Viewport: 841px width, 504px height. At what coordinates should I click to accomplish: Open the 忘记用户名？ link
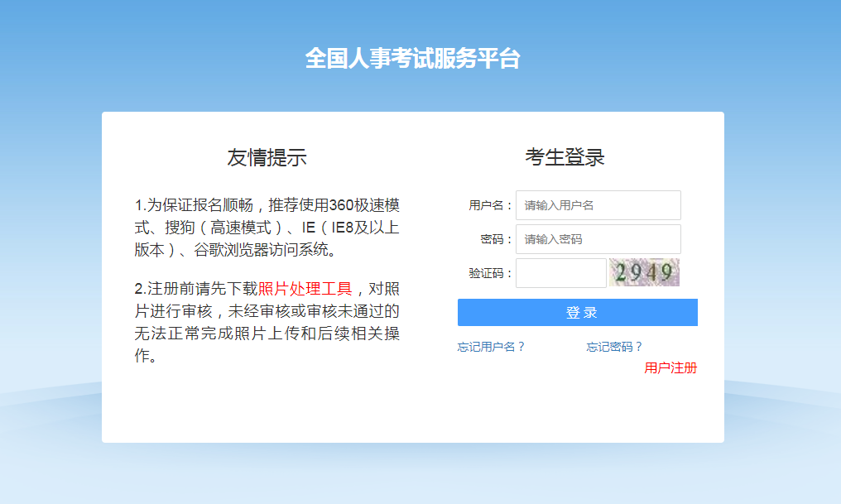coord(492,347)
